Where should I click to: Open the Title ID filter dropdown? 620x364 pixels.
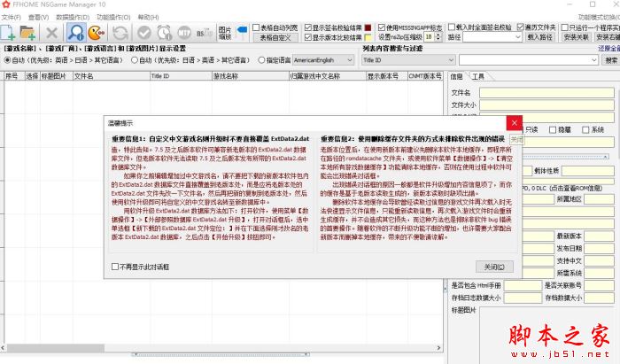click(x=408, y=60)
